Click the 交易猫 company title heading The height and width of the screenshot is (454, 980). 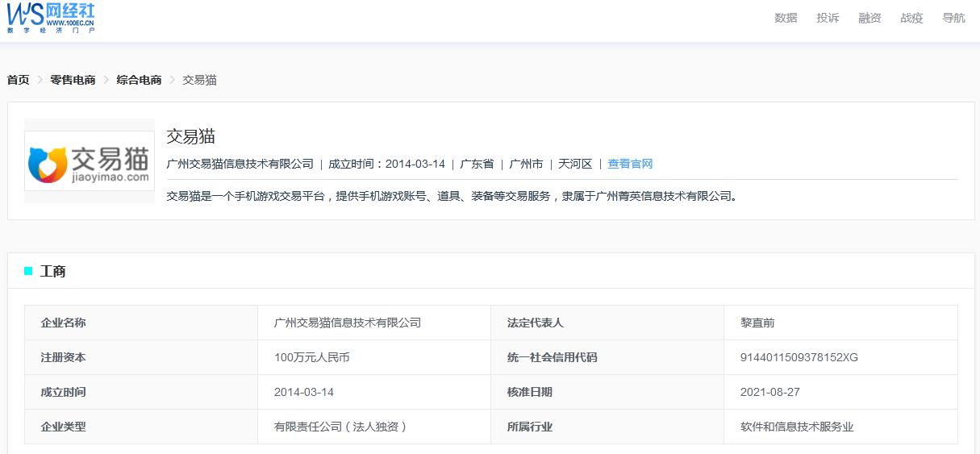pos(190,135)
